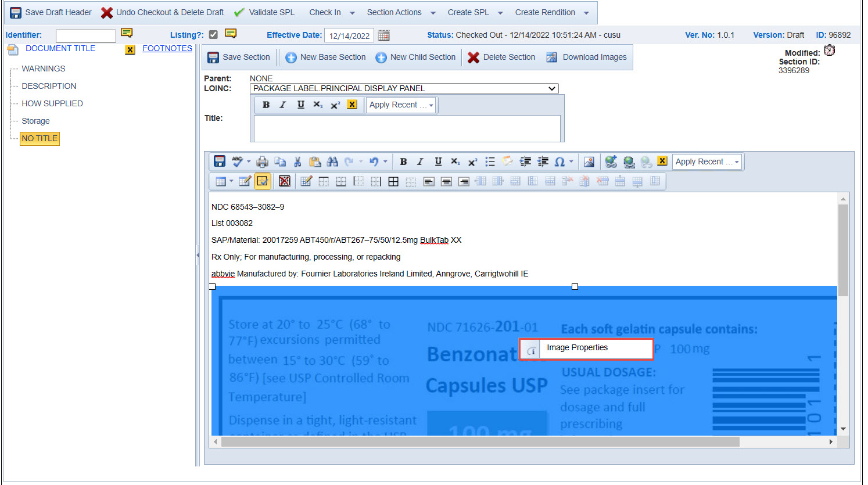Screen dimensions: 868x485
Task: Click the scroll down arrow in the editor
Action: point(843,429)
